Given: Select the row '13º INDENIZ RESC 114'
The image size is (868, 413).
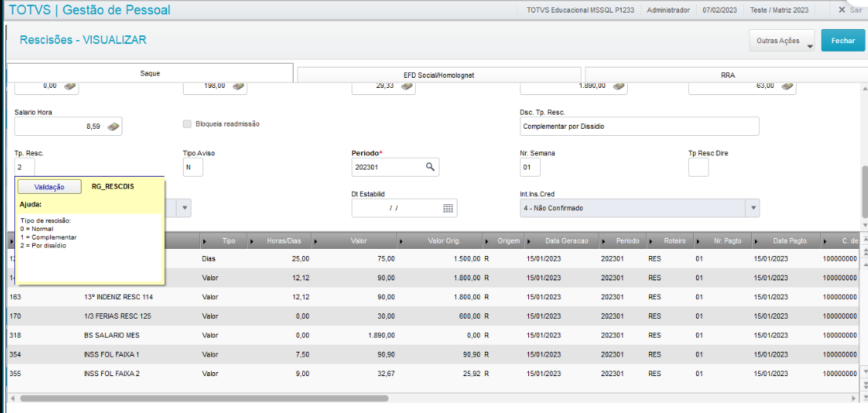Looking at the screenshot, I should [x=433, y=298].
